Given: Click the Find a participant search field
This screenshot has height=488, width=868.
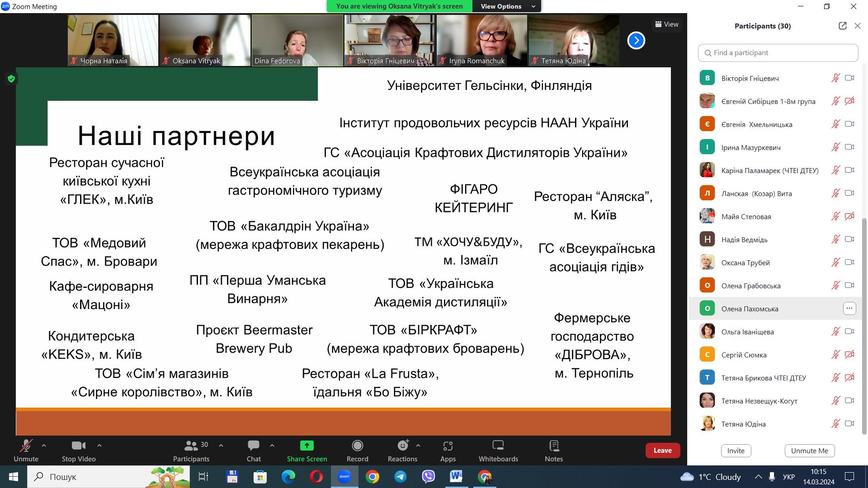Looking at the screenshot, I should tap(778, 53).
